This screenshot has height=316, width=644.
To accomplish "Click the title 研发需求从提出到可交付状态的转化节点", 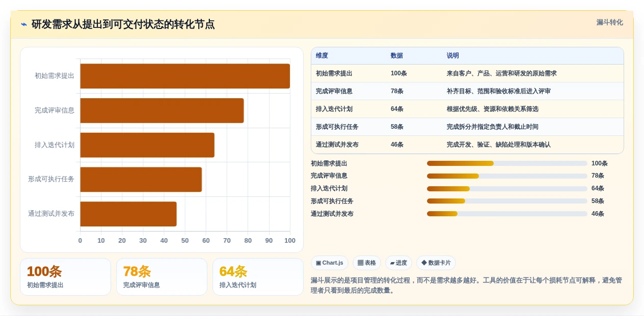I will pyautogui.click(x=123, y=24).
